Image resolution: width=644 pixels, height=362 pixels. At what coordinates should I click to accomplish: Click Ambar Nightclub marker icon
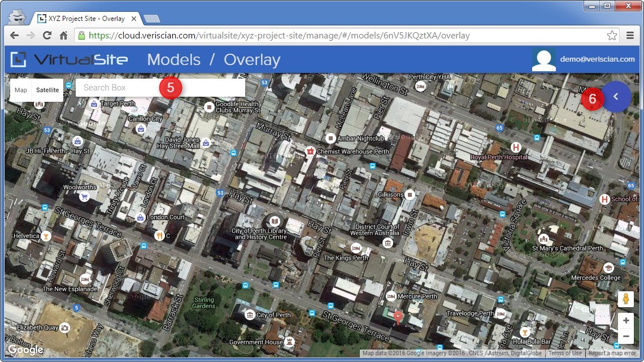coord(330,138)
